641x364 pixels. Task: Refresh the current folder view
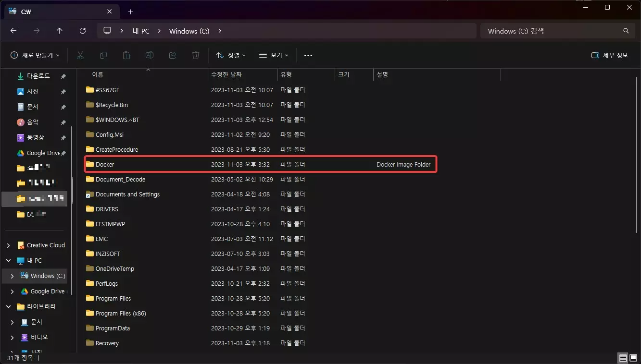[x=83, y=31]
